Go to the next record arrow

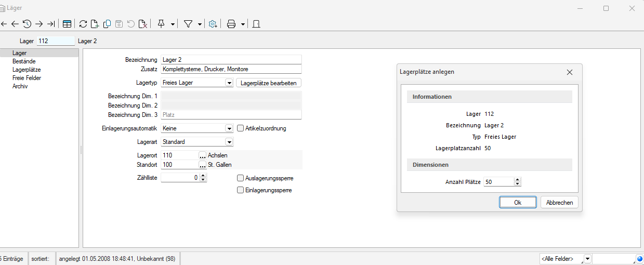[38, 24]
